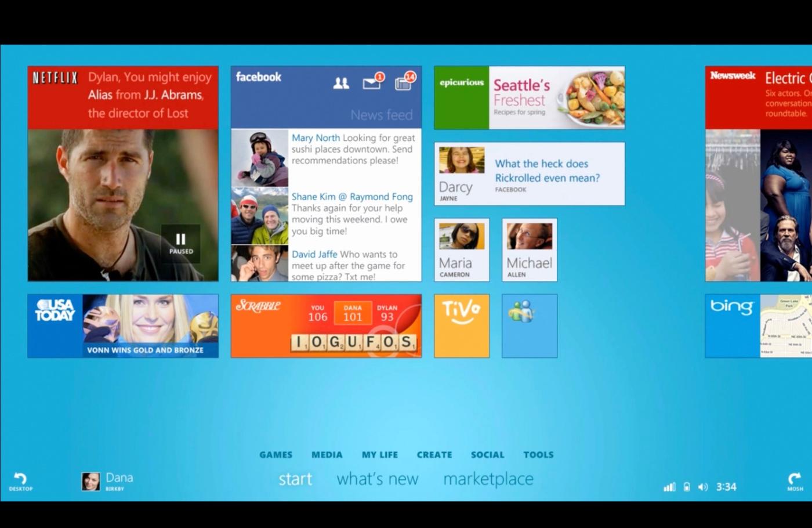This screenshot has width=812, height=528.
Task: Open the epicurious logo tile
Action: [x=462, y=97]
